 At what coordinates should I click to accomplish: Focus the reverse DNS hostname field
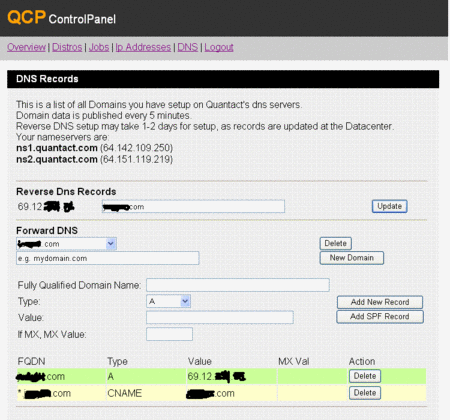(193, 206)
